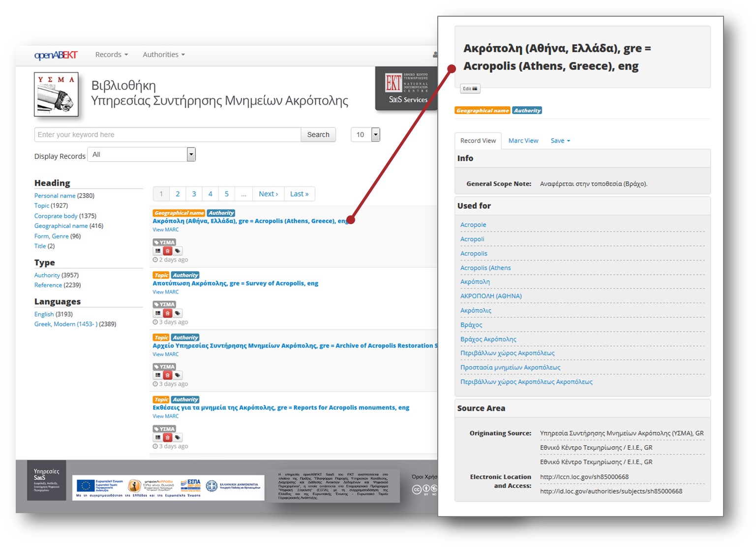756x549 pixels.
Task: Open list view icon for Εκθέσεις για τα μνημεία record
Action: (x=158, y=437)
